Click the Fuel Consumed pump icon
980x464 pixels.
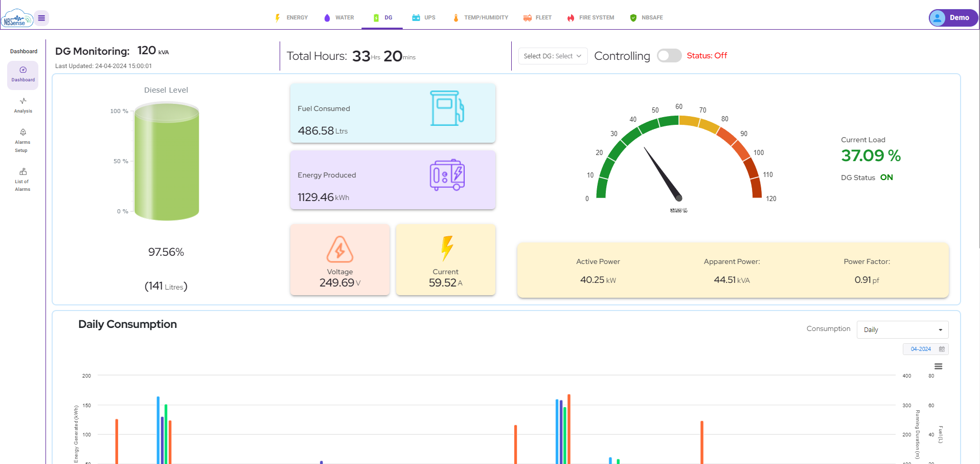tap(447, 108)
